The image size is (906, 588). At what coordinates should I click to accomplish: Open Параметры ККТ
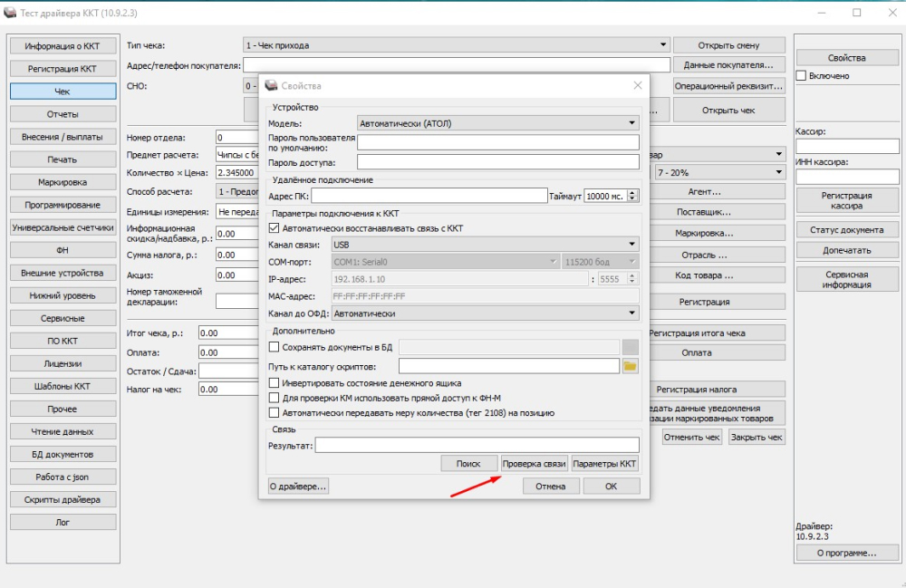pyautogui.click(x=604, y=464)
